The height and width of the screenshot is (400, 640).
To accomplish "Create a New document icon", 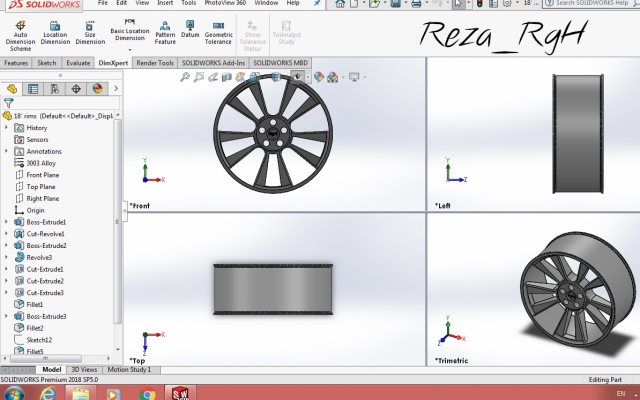I will tap(354, 4).
